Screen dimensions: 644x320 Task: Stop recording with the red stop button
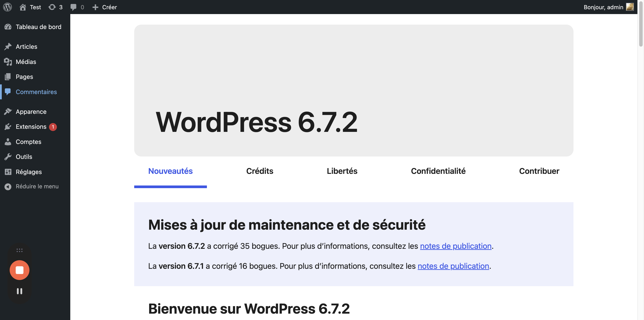20,270
